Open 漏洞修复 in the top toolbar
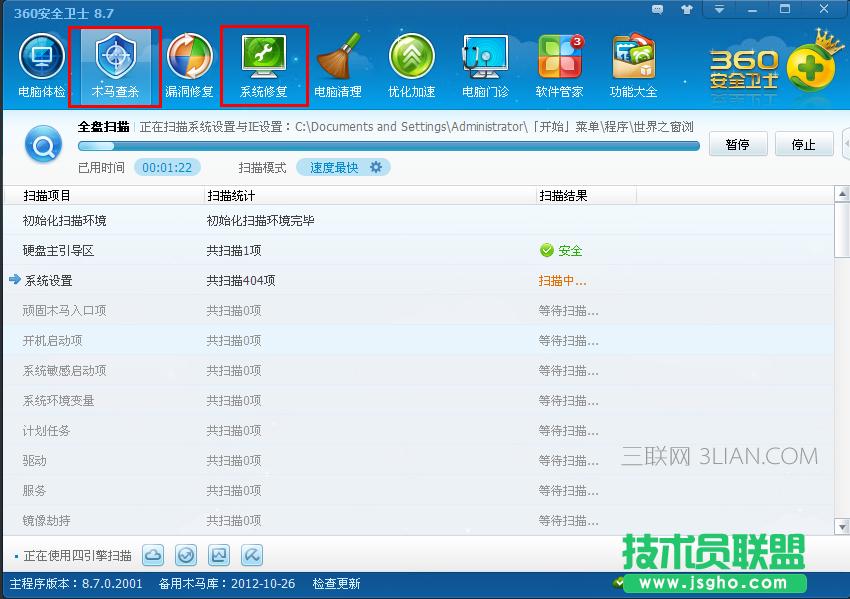The image size is (850, 599). (189, 66)
